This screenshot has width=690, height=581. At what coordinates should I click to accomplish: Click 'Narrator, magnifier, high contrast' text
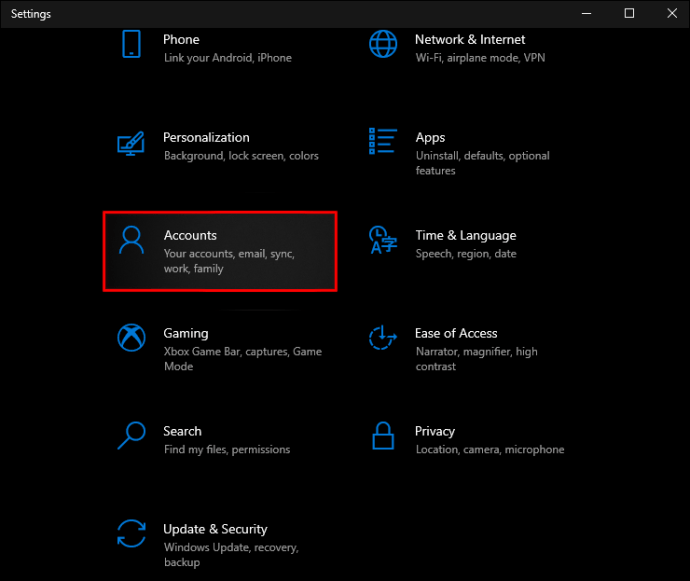(477, 359)
